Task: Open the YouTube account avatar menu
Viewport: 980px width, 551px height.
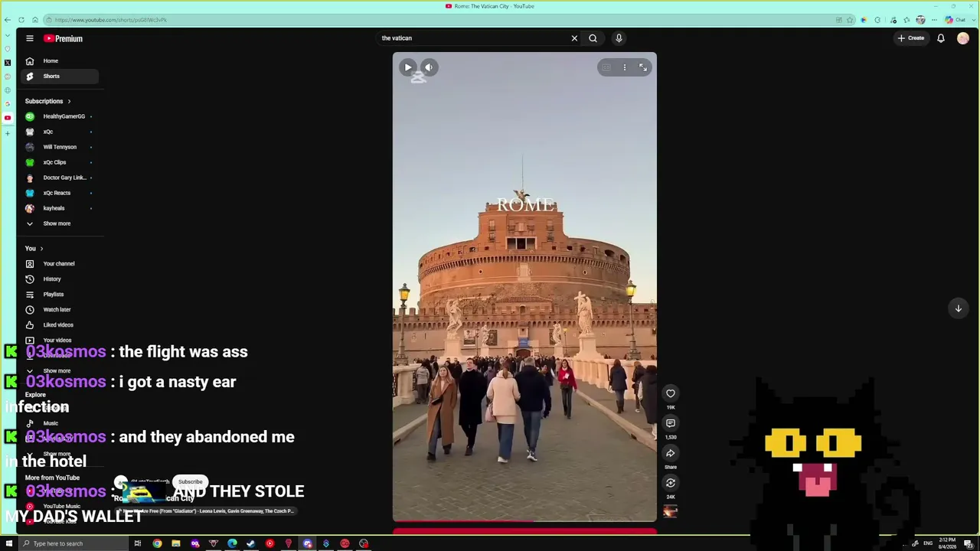Action: (x=962, y=38)
